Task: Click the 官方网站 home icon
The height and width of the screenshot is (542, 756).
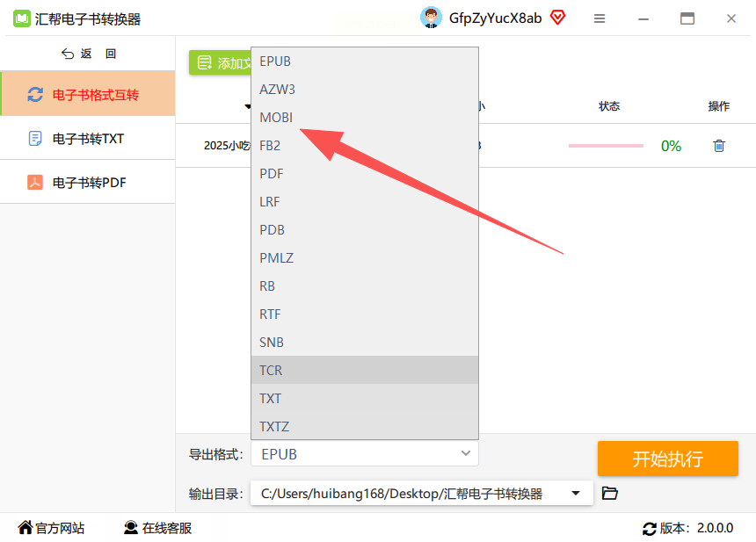Action: click(x=25, y=528)
